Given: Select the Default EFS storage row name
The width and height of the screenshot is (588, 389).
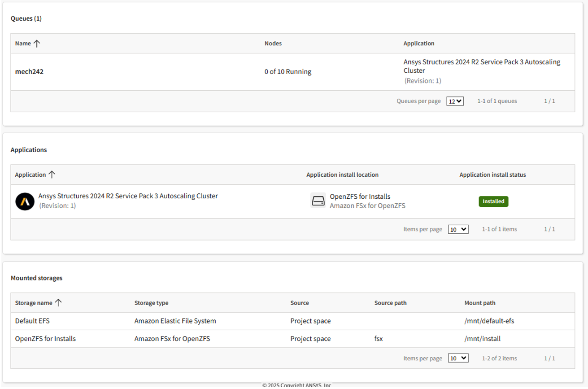Looking at the screenshot, I should point(32,321).
